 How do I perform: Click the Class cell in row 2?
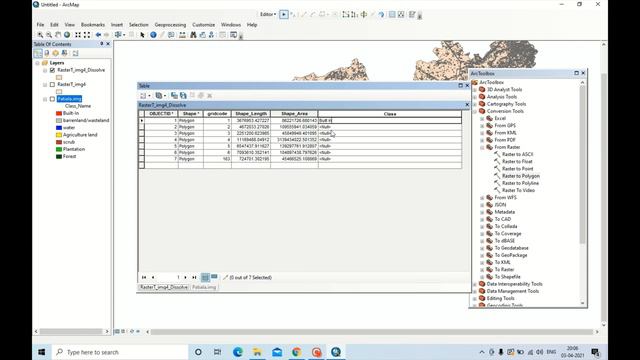390,127
